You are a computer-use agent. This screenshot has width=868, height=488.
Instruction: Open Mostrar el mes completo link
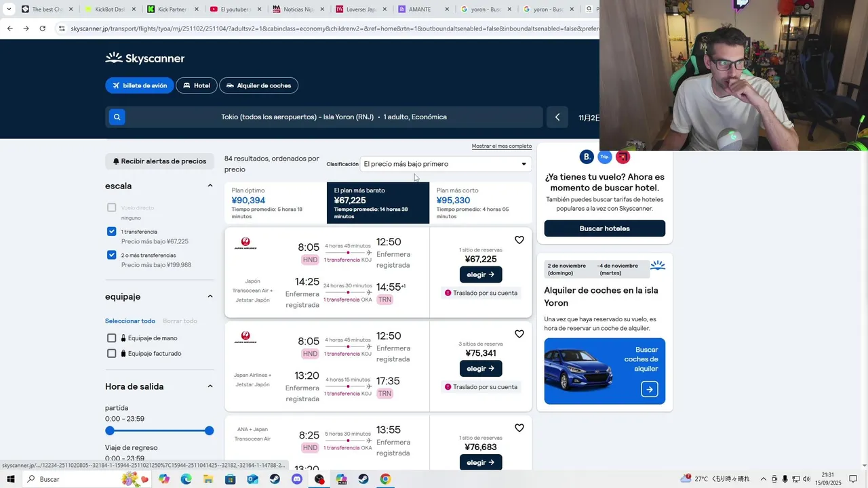pos(502,146)
